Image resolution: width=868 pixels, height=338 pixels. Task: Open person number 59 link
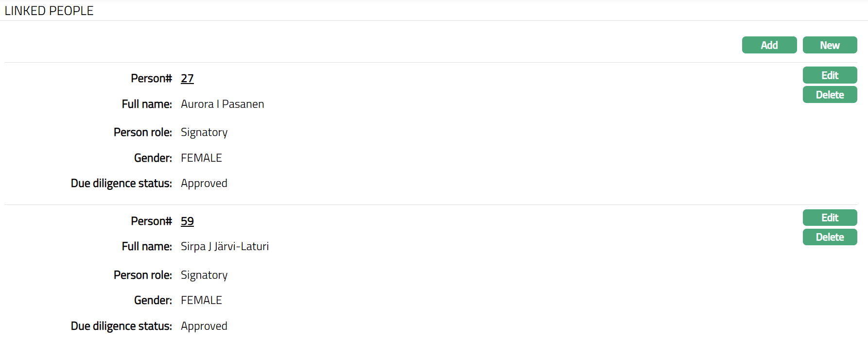187,221
